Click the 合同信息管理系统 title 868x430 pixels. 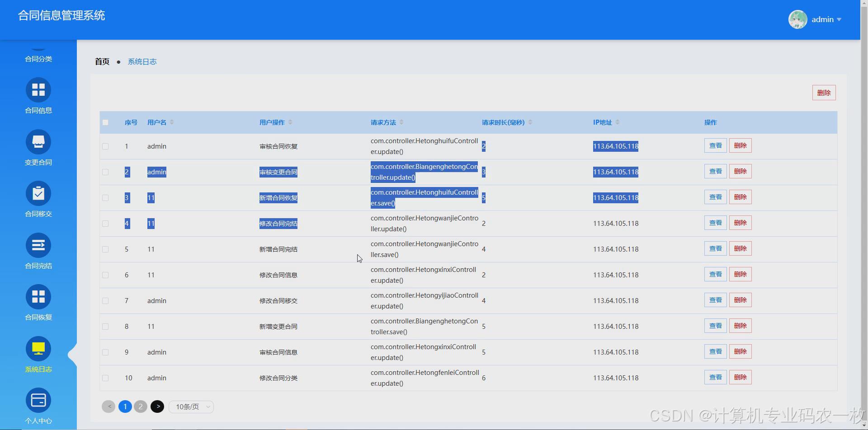61,15
